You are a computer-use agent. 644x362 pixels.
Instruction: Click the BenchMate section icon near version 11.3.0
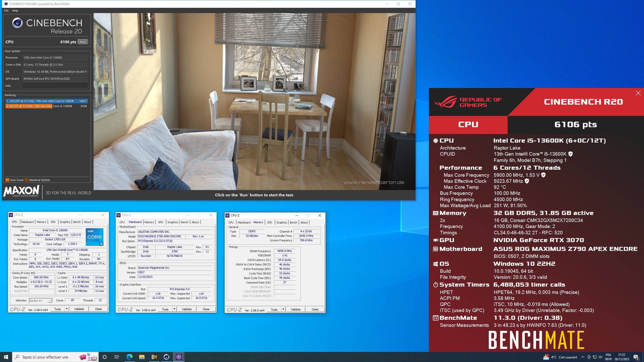[435, 318]
